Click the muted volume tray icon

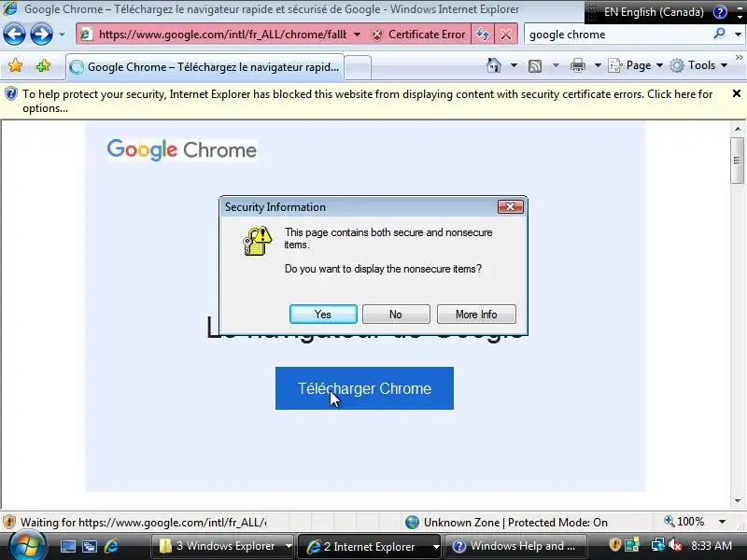674,545
